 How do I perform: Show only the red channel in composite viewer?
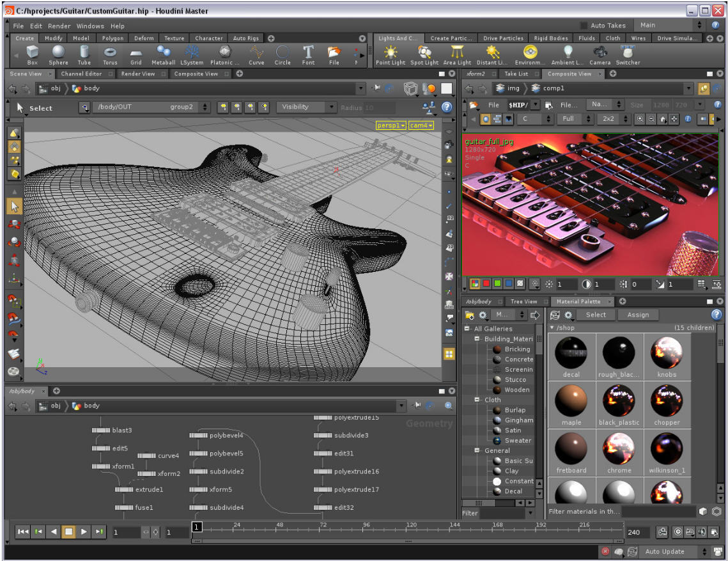(x=485, y=284)
